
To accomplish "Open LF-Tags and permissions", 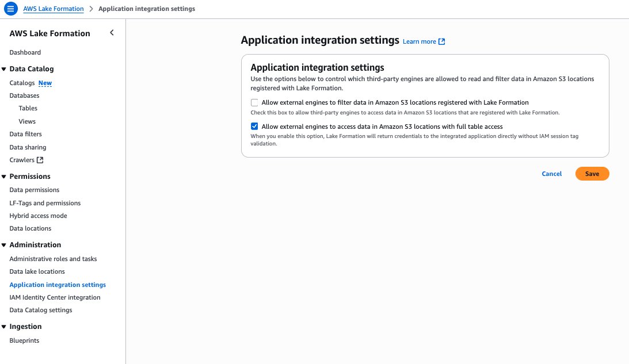I will [45, 203].
